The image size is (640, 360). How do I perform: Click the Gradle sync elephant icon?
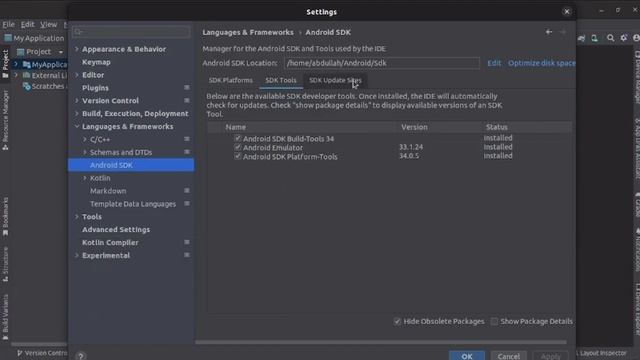pos(581,38)
